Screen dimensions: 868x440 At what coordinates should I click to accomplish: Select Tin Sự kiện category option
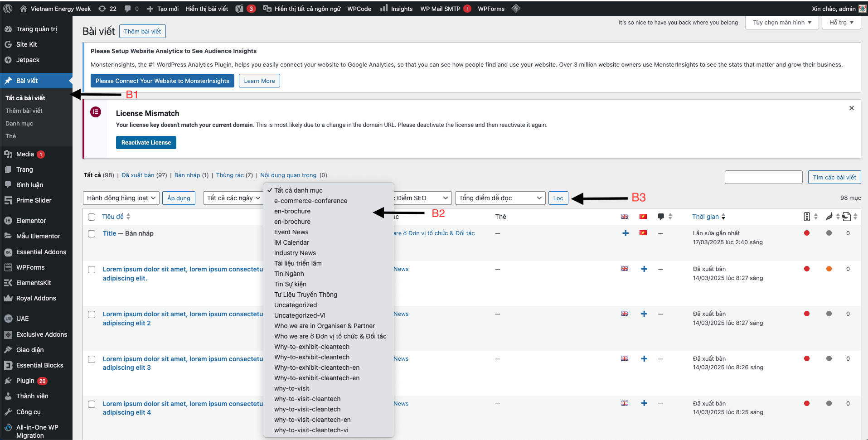click(290, 284)
